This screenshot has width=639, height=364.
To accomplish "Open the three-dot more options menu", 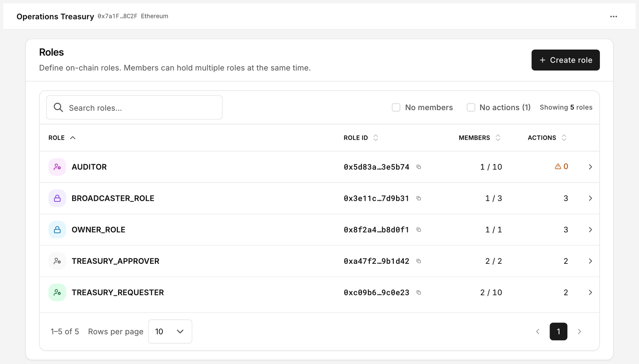I will [613, 16].
